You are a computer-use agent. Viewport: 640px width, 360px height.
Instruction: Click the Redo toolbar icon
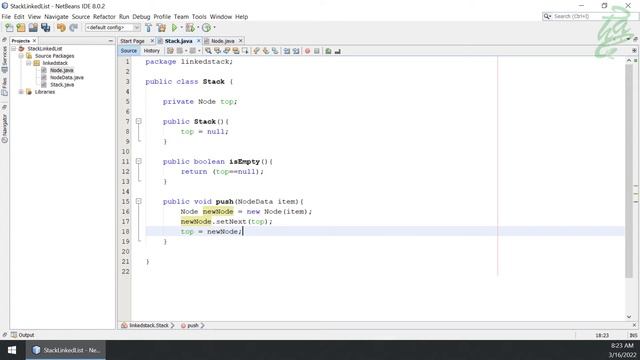(73, 27)
